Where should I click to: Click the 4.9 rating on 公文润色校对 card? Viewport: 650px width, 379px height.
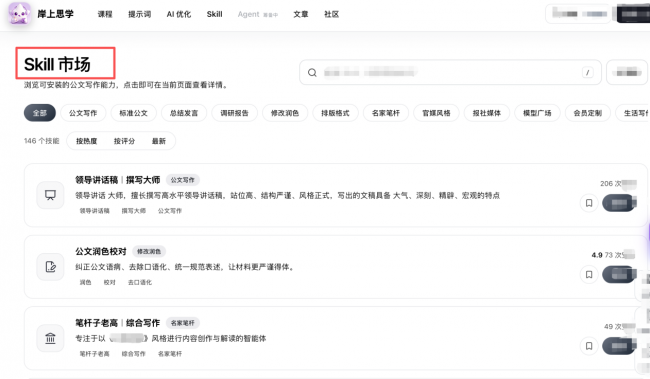pyautogui.click(x=597, y=255)
